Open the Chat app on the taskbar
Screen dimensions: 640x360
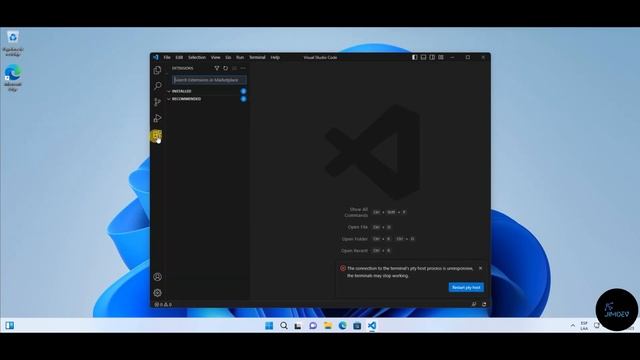coord(313,325)
